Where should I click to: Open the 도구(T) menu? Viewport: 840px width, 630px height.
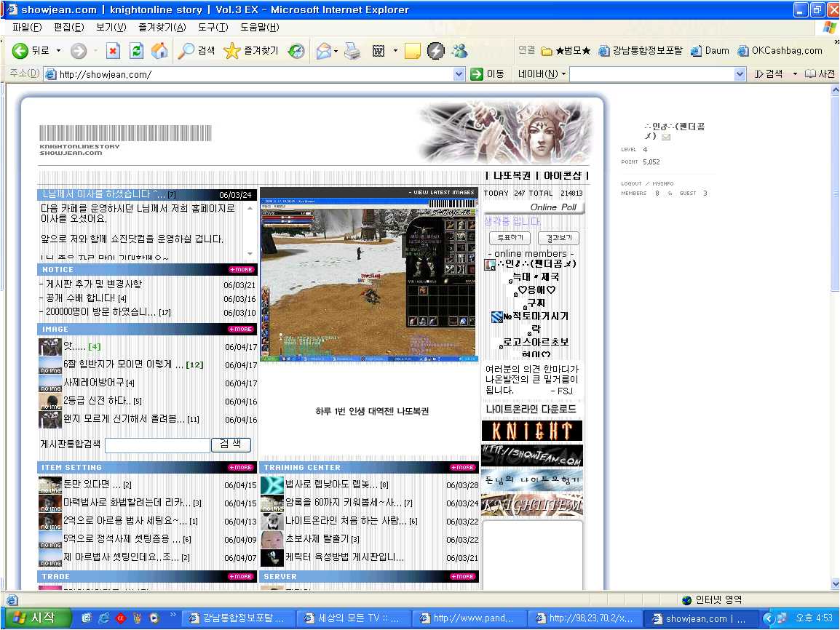click(213, 28)
